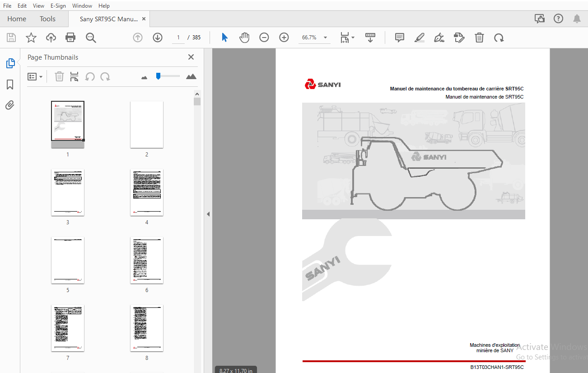Choose the selection arrow tool

click(224, 38)
